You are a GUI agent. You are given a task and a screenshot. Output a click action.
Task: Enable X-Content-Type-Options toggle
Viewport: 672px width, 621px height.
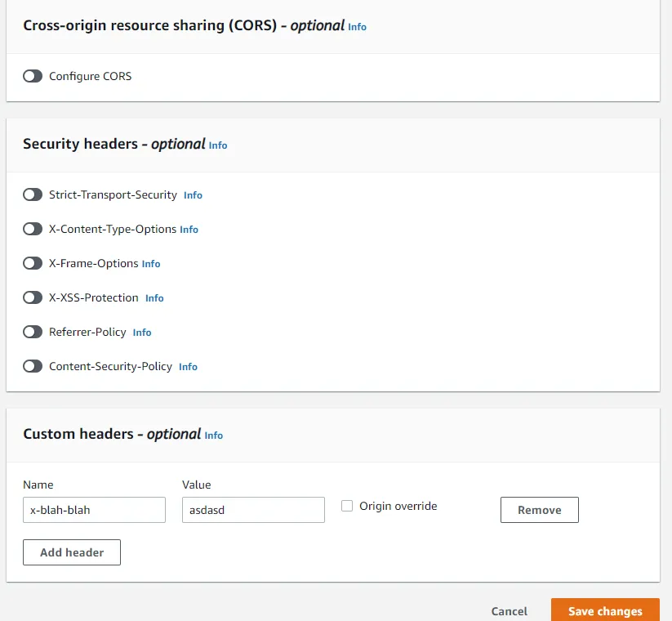tap(33, 230)
